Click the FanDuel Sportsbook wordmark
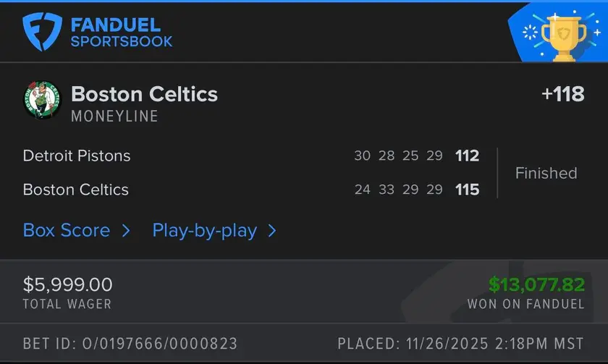 pyautogui.click(x=121, y=33)
